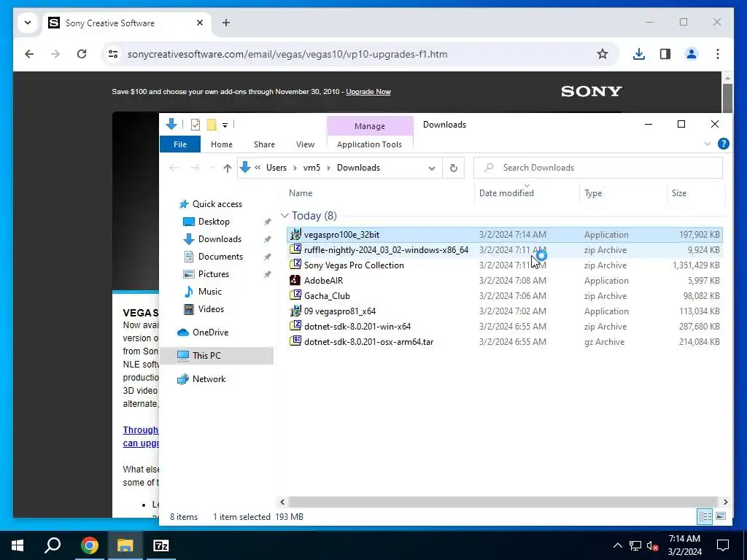
Task: Toggle Chrome side panel icon
Action: click(x=665, y=54)
